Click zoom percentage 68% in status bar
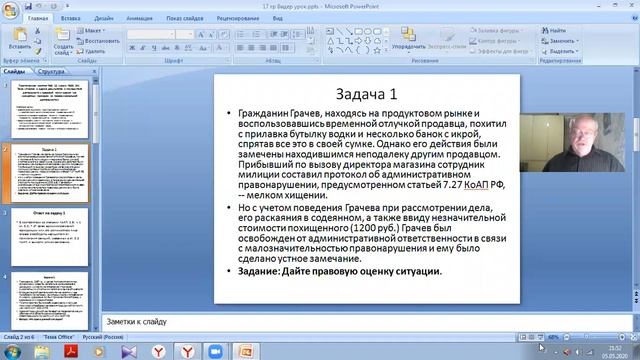The width and height of the screenshot is (640, 360). (x=553, y=337)
